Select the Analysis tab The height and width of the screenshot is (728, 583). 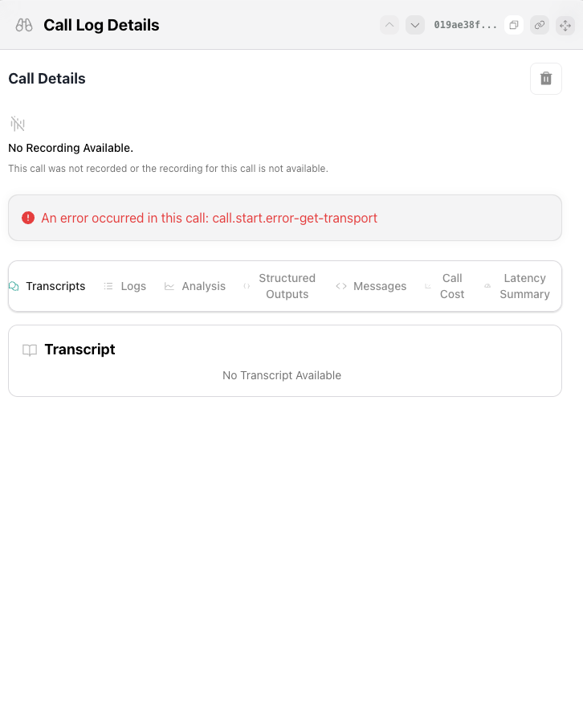point(195,286)
